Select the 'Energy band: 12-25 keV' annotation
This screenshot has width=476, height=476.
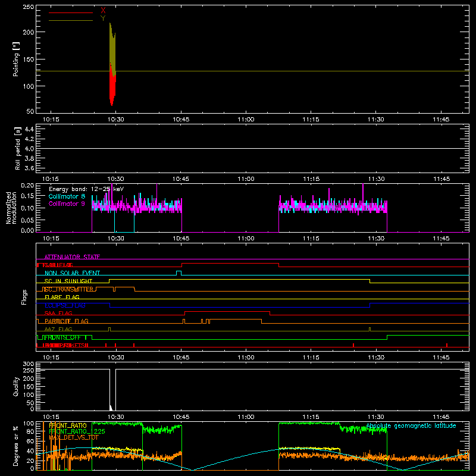[x=86, y=189]
